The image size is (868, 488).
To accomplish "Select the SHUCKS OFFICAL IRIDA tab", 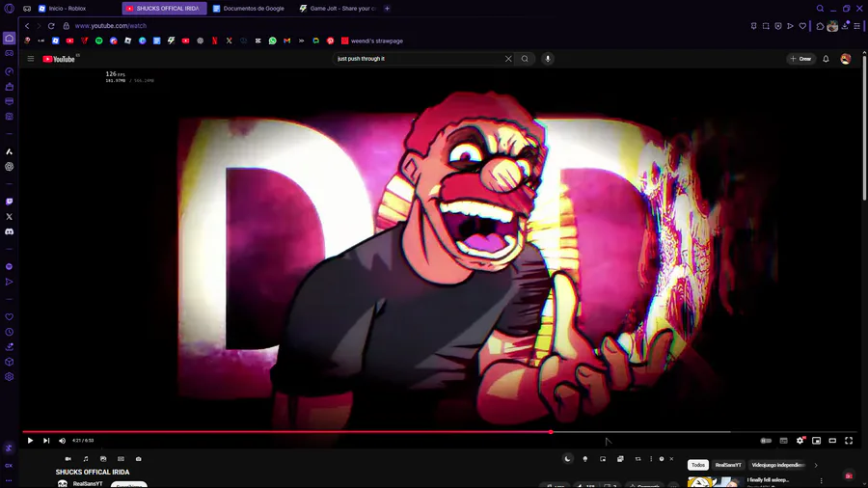I will [164, 9].
